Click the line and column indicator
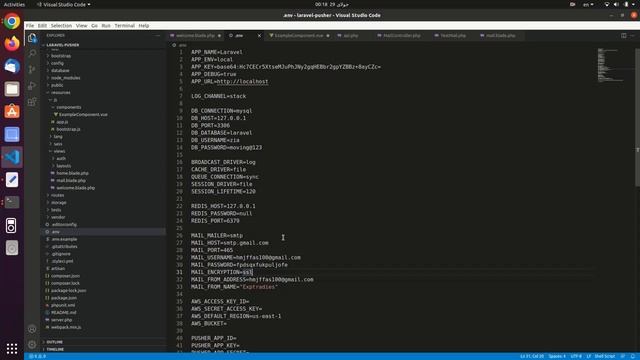Image resolution: width=640 pixels, height=360 pixels. pyautogui.click(x=532, y=356)
